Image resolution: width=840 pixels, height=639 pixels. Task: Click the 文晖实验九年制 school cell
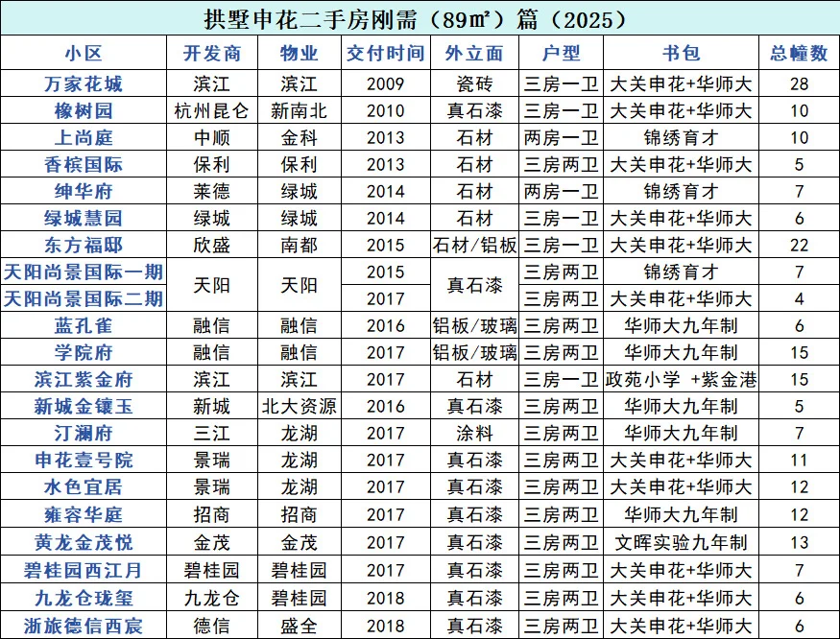coord(681,542)
